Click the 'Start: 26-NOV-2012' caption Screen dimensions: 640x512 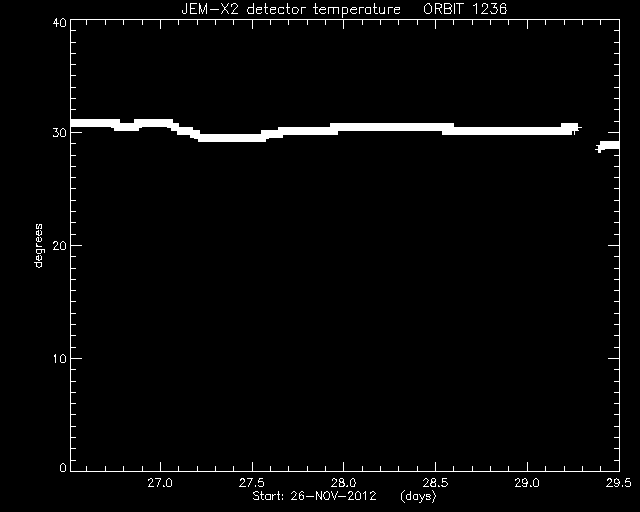coord(314,496)
